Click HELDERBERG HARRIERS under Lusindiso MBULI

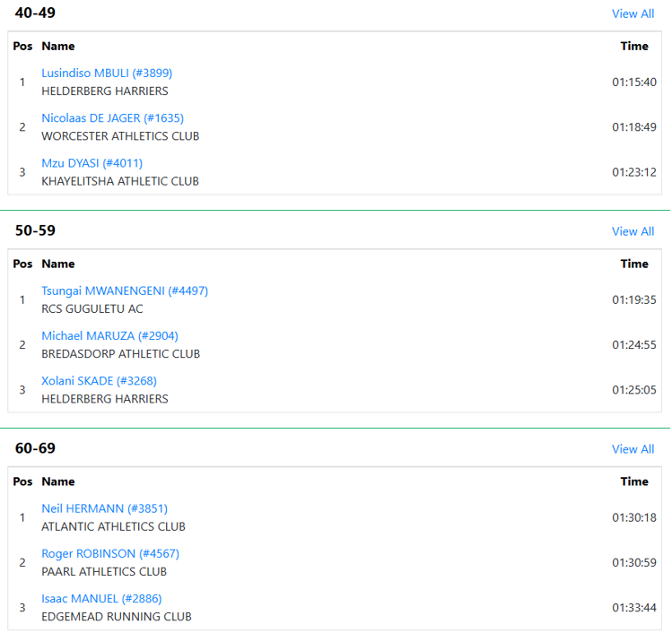(x=105, y=91)
